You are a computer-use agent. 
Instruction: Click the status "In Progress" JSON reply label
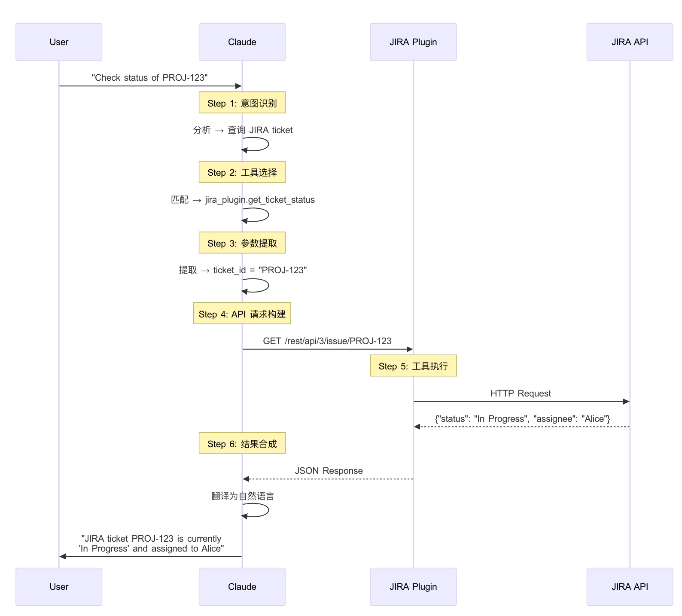[x=522, y=419]
